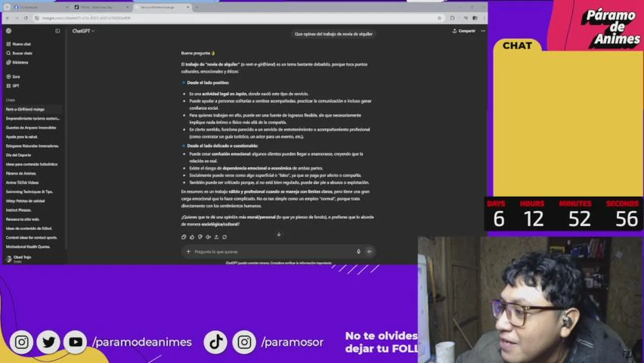Select the Rent-a-Girlfriend manga browser tab
644x363 pixels.
[x=162, y=7]
